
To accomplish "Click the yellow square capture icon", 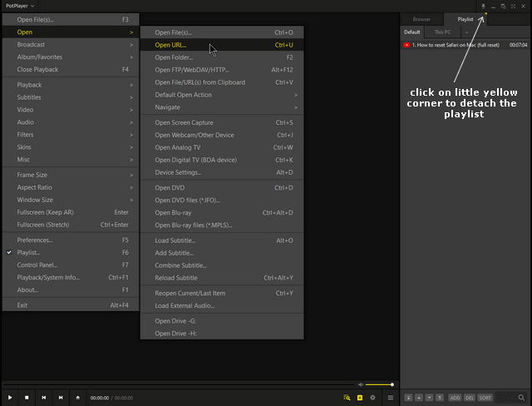I will click(x=360, y=398).
